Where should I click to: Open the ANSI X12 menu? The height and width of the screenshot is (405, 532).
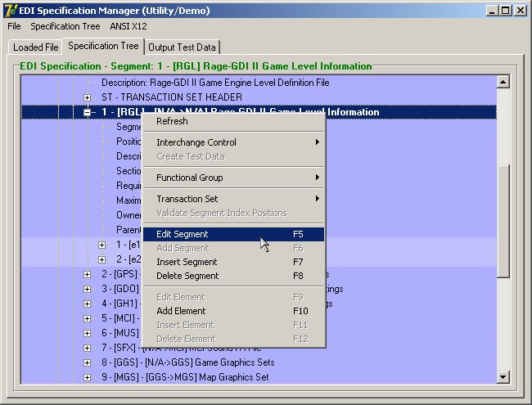point(128,26)
